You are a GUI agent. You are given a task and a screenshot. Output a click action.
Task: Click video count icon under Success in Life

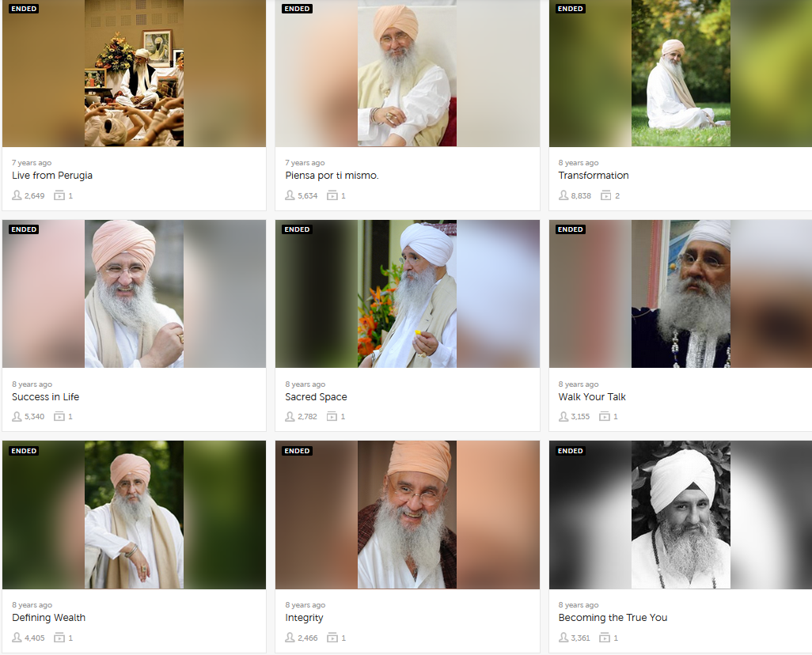tap(59, 416)
